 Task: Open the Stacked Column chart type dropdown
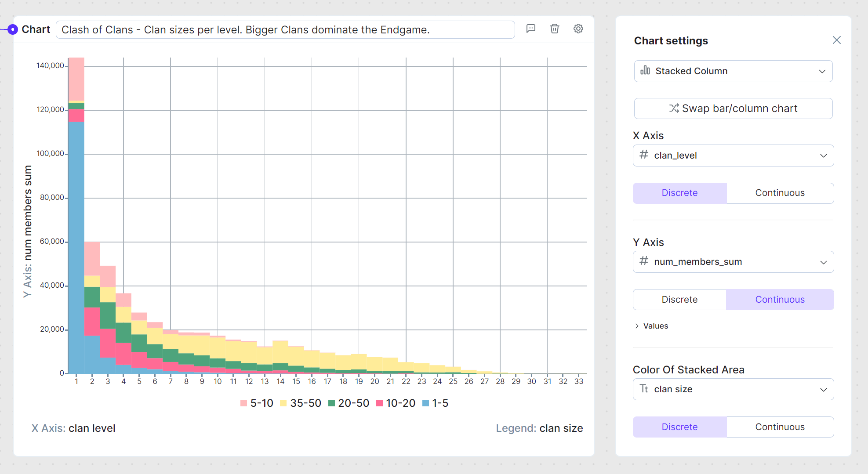(733, 71)
